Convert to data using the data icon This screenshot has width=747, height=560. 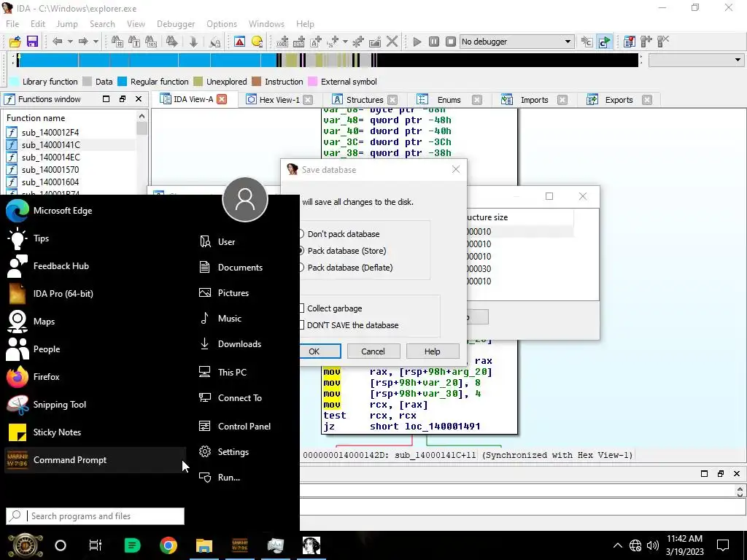298,42
